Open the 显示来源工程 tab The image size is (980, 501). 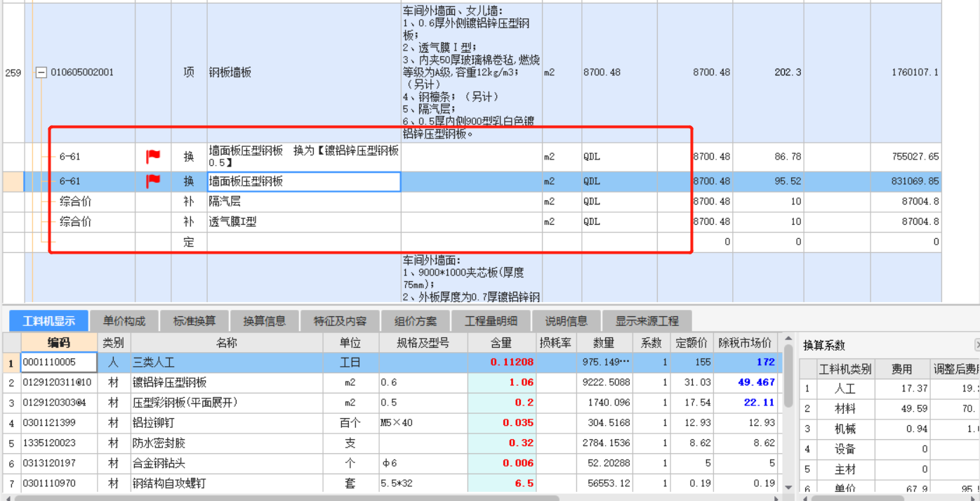tap(647, 321)
